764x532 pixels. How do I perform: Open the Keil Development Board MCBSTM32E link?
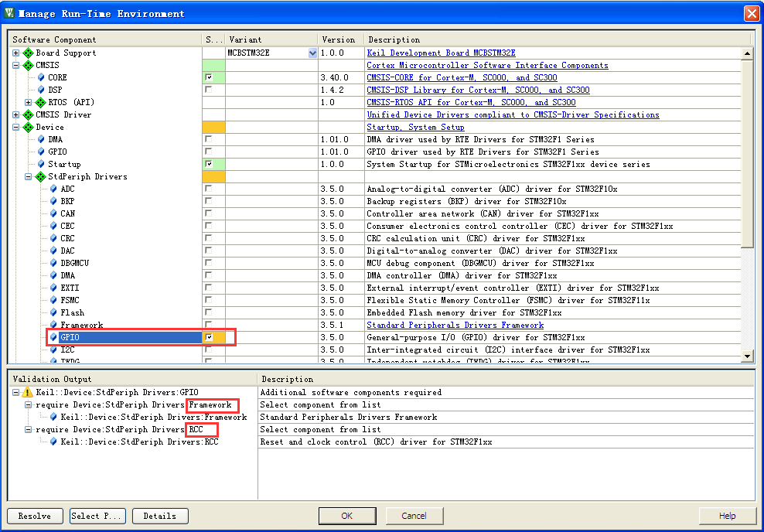441,53
